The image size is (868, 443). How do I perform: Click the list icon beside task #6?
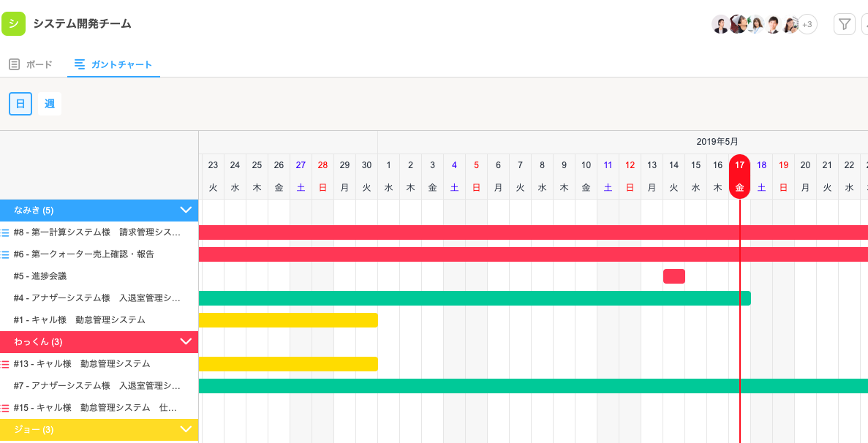(x=5, y=254)
